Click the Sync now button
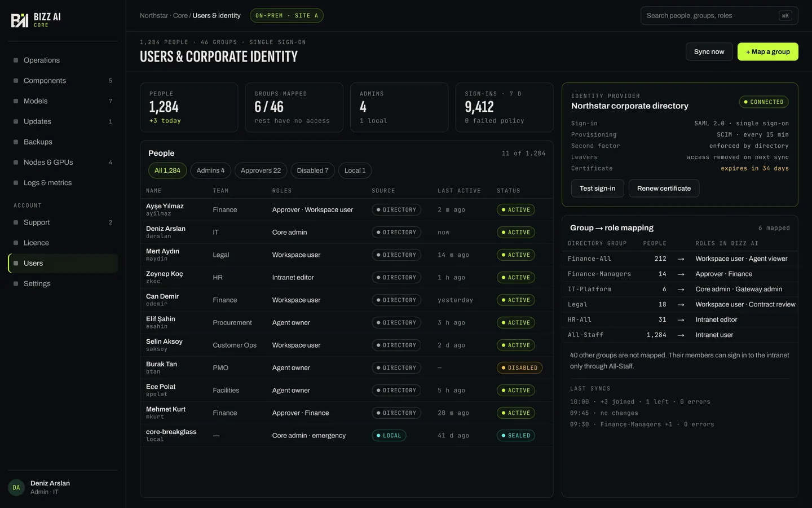Screen dimensions: 812x508 point(709,51)
